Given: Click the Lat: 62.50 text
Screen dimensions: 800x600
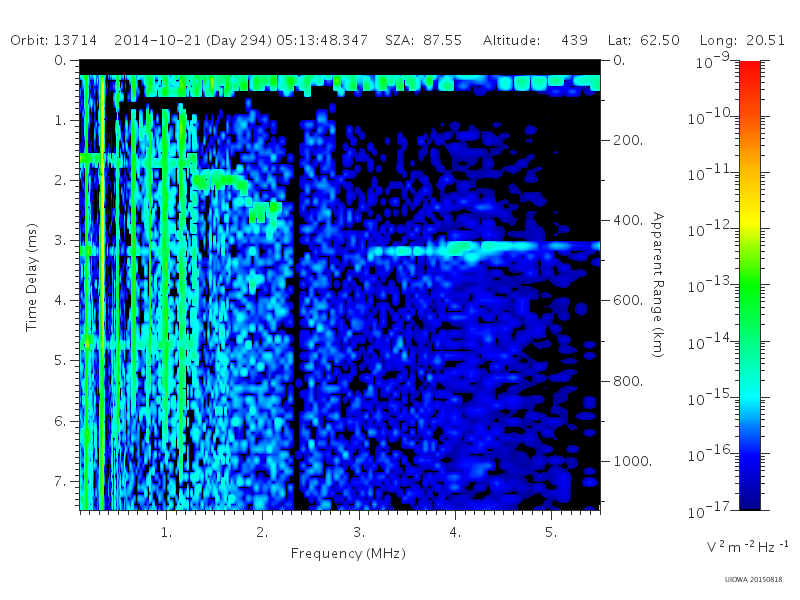Looking at the screenshot, I should point(644,40).
